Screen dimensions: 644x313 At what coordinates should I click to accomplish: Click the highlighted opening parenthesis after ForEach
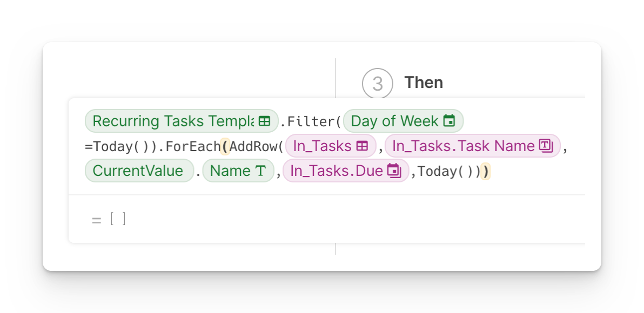click(x=226, y=147)
